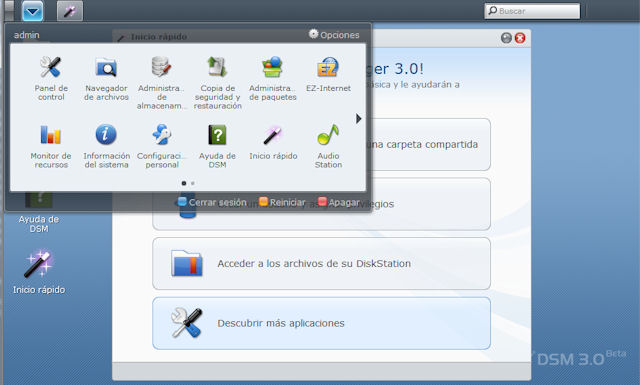
Task: Open Copia de seguridad y restauración
Action: pyautogui.click(x=218, y=83)
